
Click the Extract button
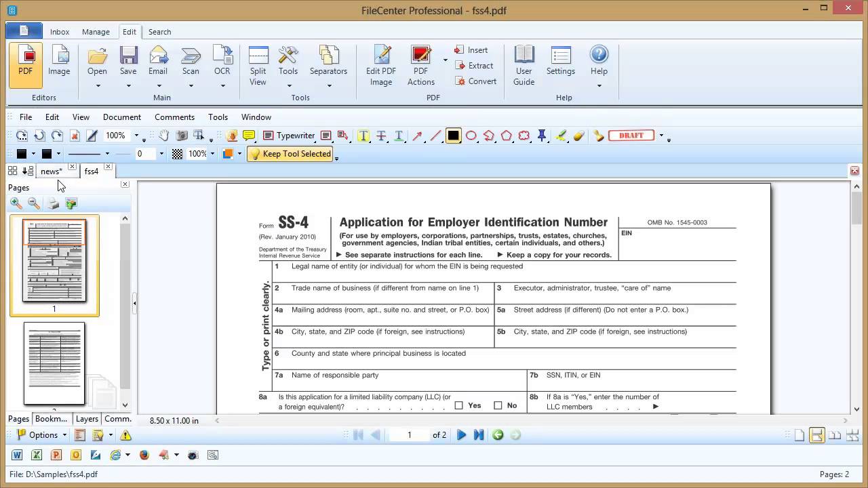pos(474,66)
